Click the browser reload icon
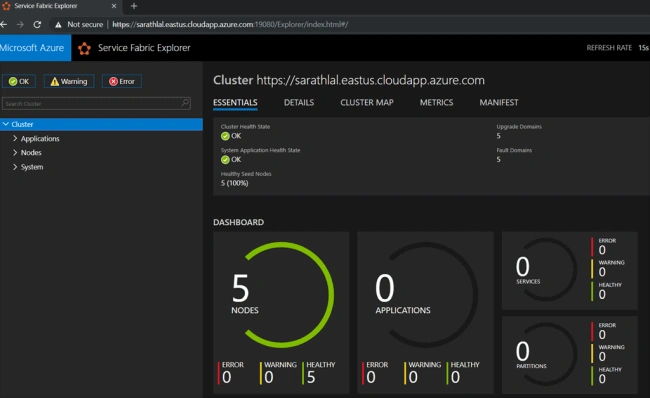650x398 pixels. point(37,24)
